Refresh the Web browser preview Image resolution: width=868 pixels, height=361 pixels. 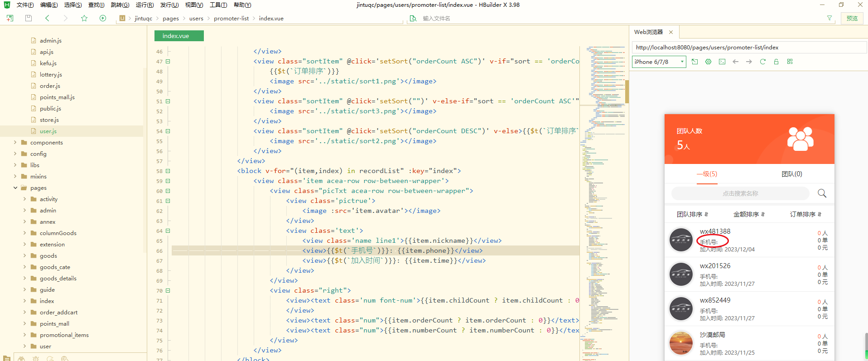click(762, 62)
